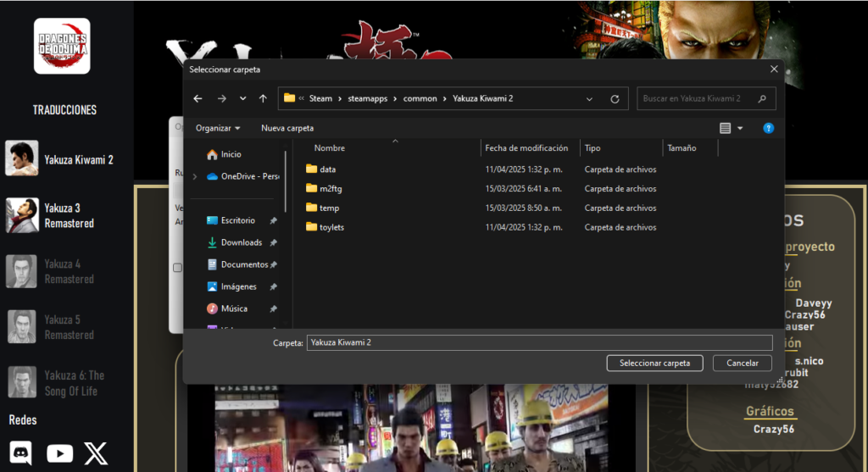
Task: Expand the address bar history dropdown
Action: point(590,99)
